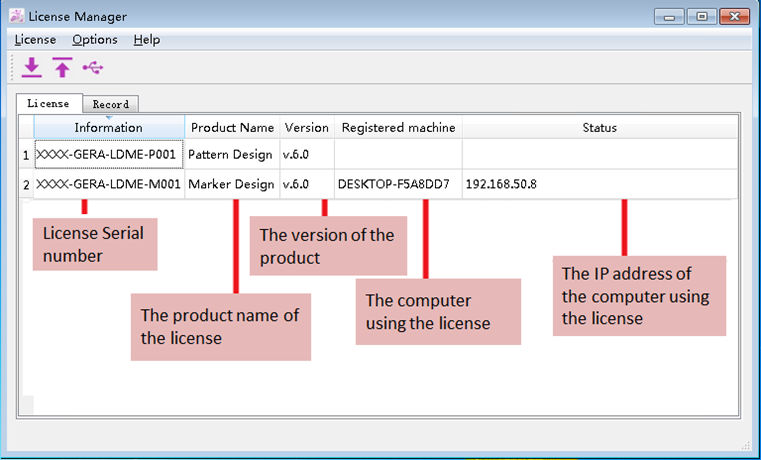Click the Product Name column header
The image size is (761, 460).
232,128
